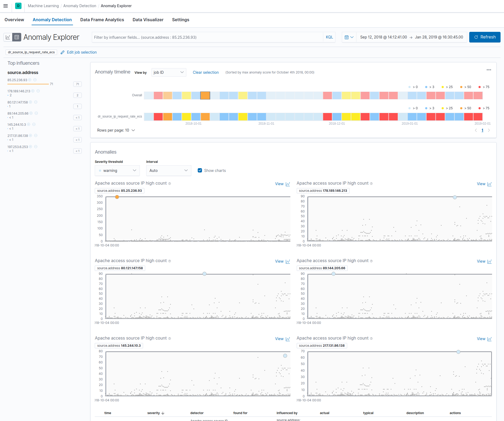This screenshot has height=421, width=504.
Task: Open the Data Frame Analytics tab
Action: [102, 20]
